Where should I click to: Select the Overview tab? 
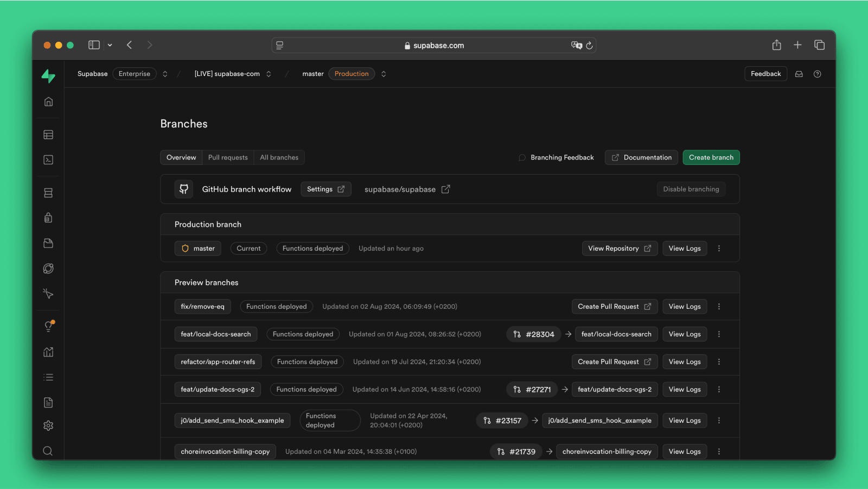point(181,157)
